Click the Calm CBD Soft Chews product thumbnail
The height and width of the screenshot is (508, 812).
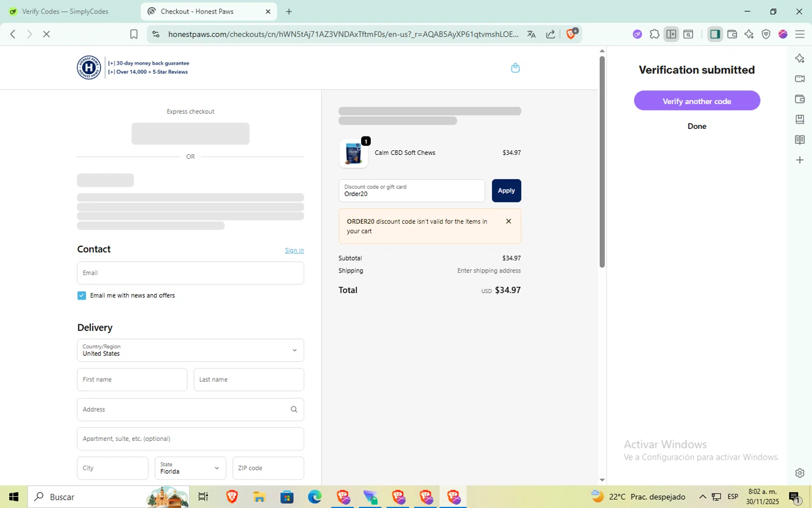pos(353,153)
